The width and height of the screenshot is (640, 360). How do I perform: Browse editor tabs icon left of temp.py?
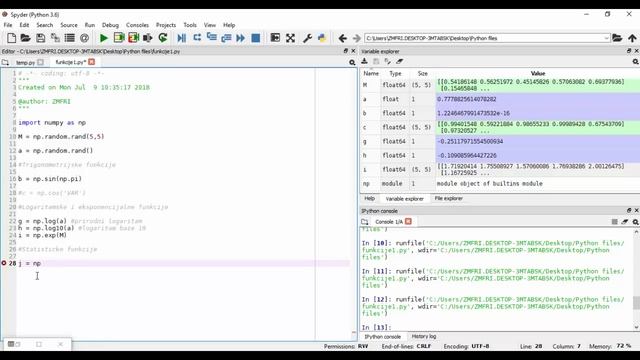[5, 62]
